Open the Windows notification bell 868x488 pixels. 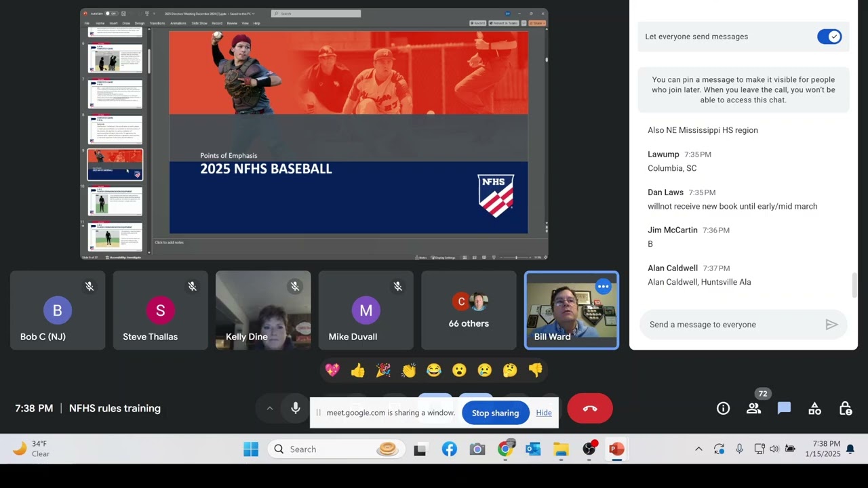click(x=850, y=449)
